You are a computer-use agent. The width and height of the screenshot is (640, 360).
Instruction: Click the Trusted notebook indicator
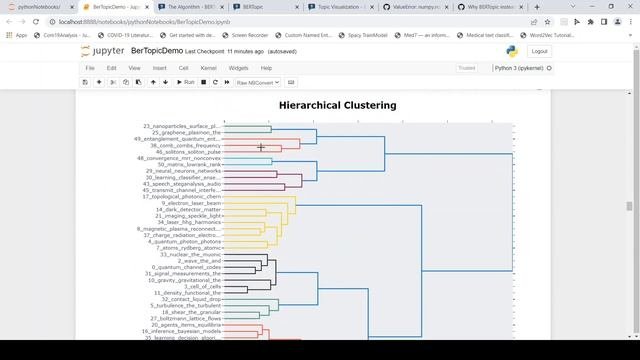(x=467, y=68)
